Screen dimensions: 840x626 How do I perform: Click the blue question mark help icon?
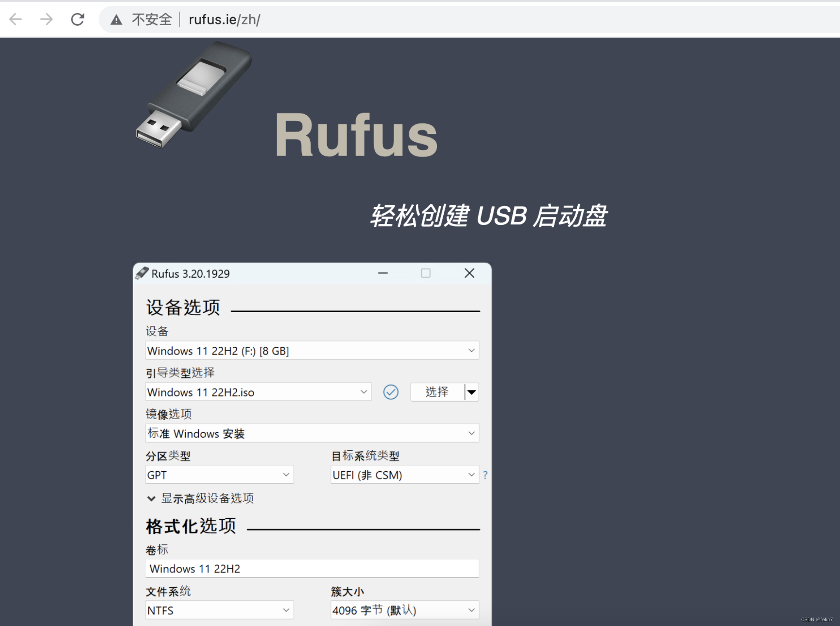pyautogui.click(x=485, y=475)
